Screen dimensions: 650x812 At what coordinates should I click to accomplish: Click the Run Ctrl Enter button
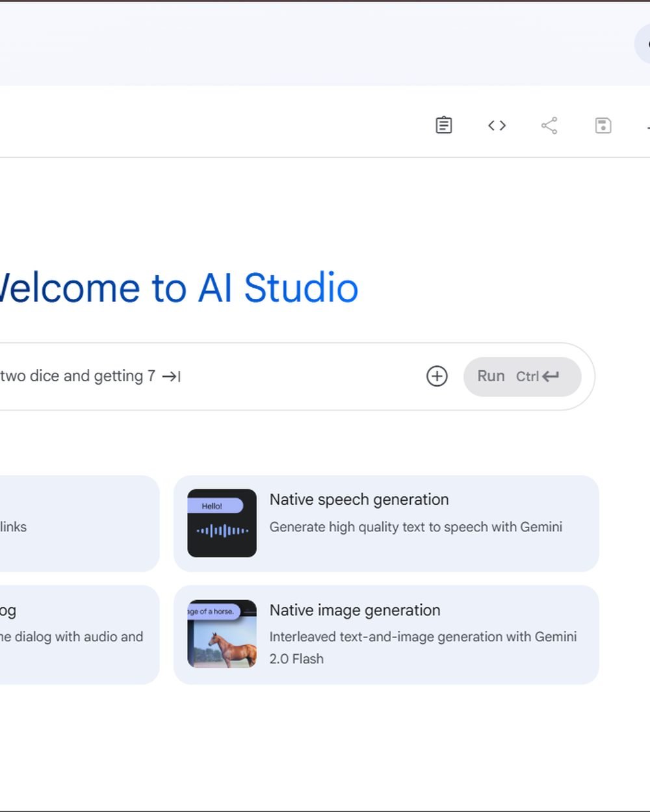(x=522, y=376)
